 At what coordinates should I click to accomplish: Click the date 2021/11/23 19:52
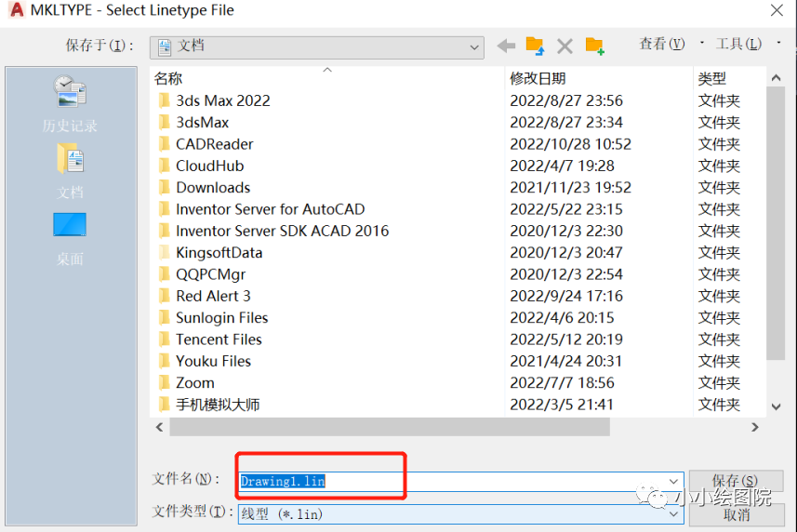570,188
